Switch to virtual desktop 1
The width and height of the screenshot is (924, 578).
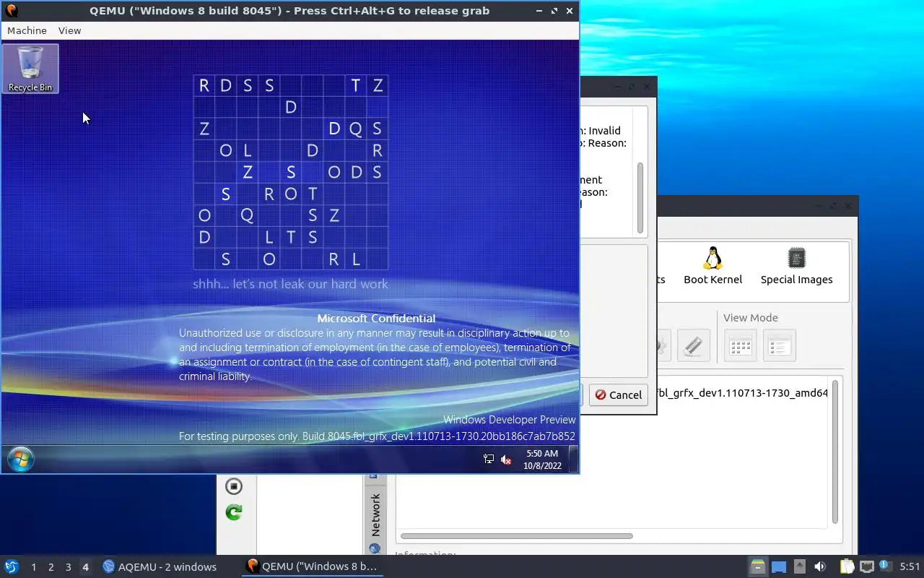pos(33,567)
